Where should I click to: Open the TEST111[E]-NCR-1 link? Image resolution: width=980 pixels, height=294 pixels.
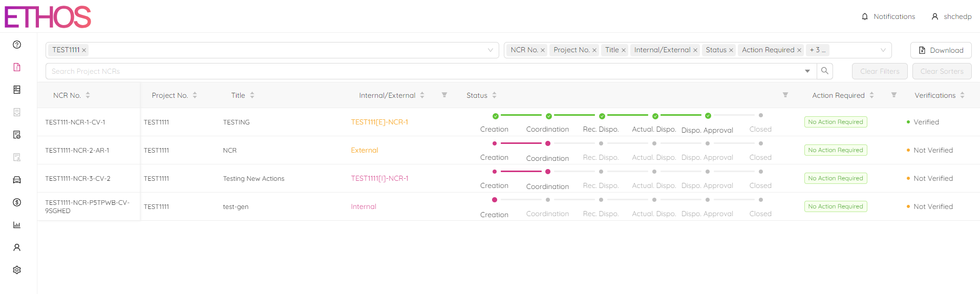click(x=379, y=122)
